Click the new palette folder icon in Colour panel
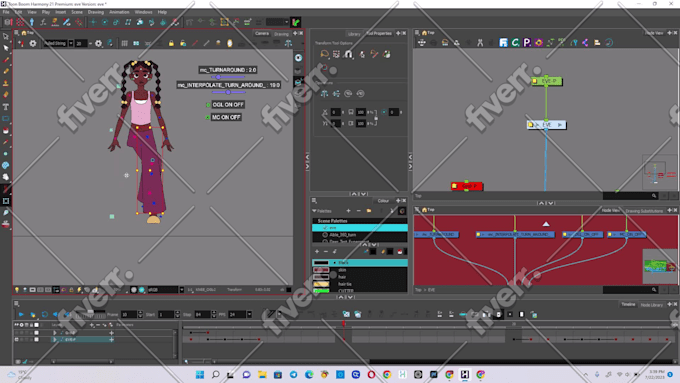Viewport: 680px width, 383px height. 369,211
